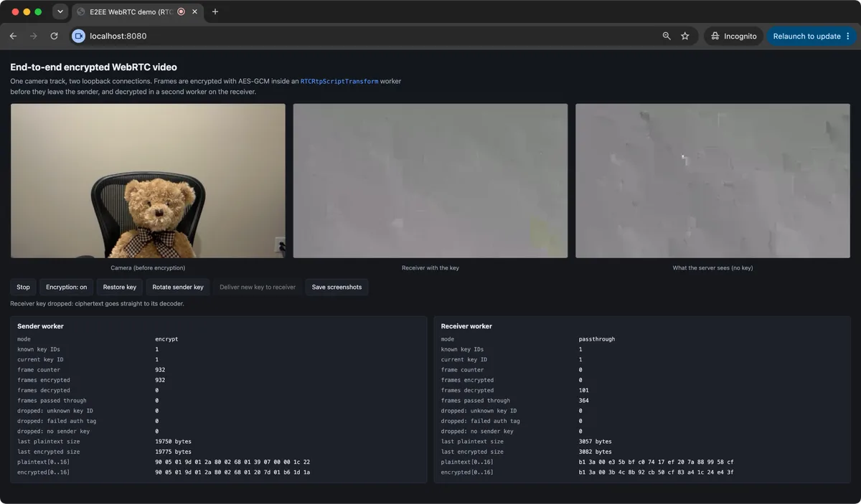
Task: Click receiver dropped: no sender key label
Action: tap(477, 432)
